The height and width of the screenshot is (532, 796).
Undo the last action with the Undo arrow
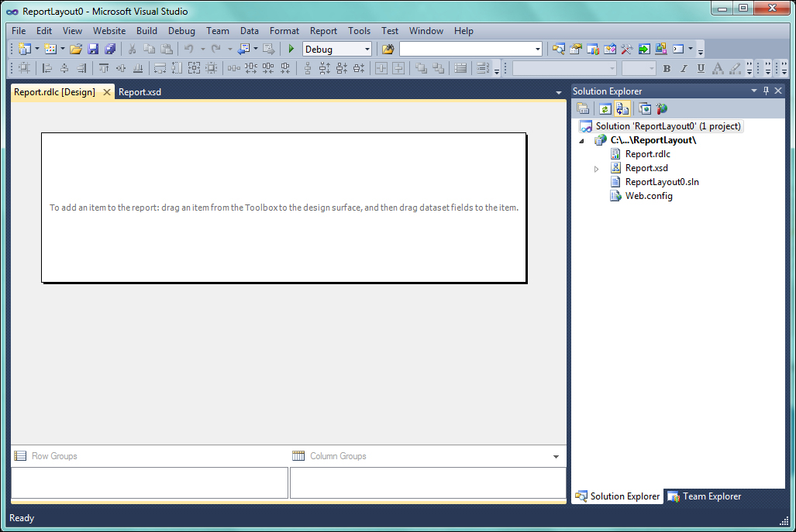click(x=189, y=49)
